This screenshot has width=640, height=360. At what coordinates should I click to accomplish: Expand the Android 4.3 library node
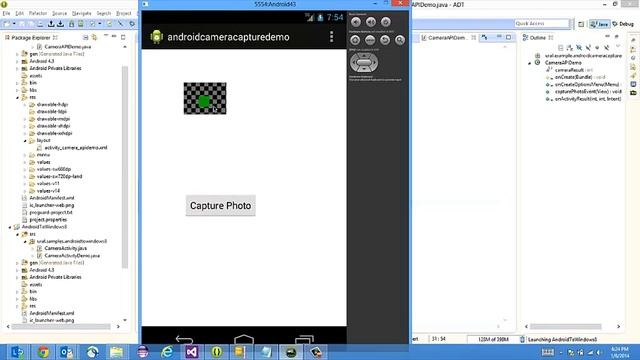[x=18, y=61]
